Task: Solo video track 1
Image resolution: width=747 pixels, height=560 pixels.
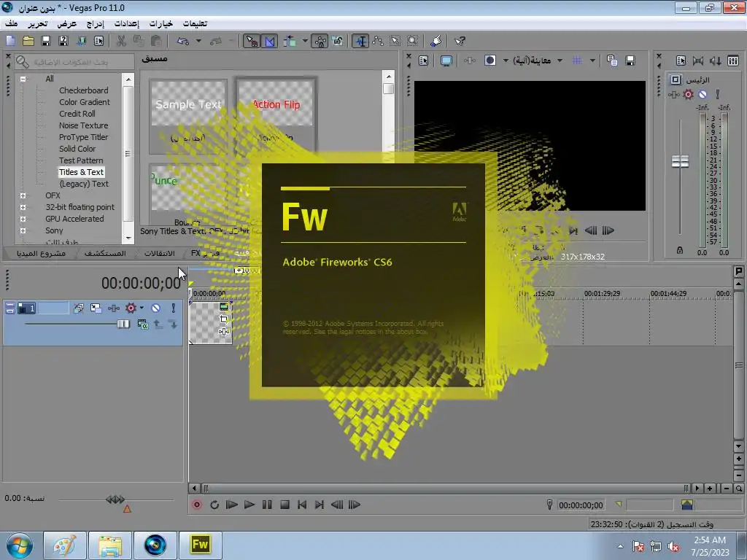Action: pos(174,308)
